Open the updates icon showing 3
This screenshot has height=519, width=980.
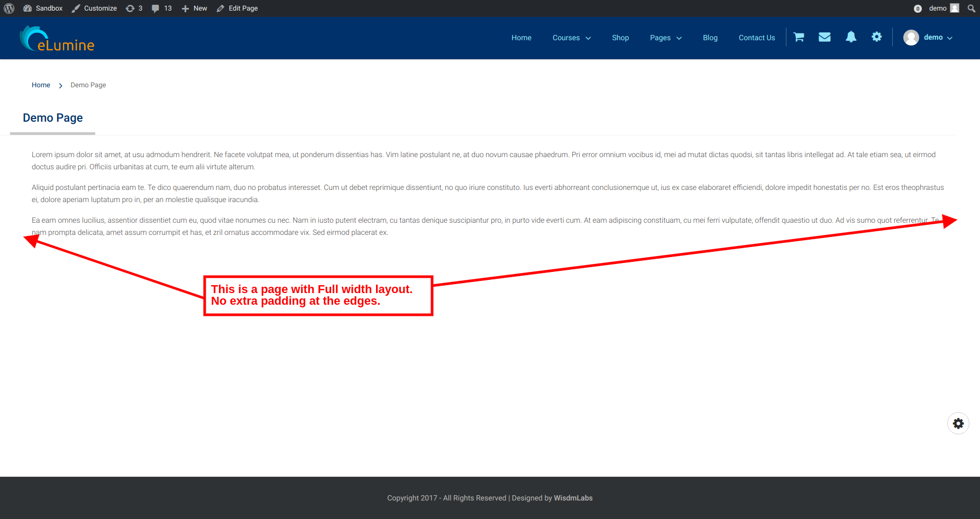click(x=134, y=8)
